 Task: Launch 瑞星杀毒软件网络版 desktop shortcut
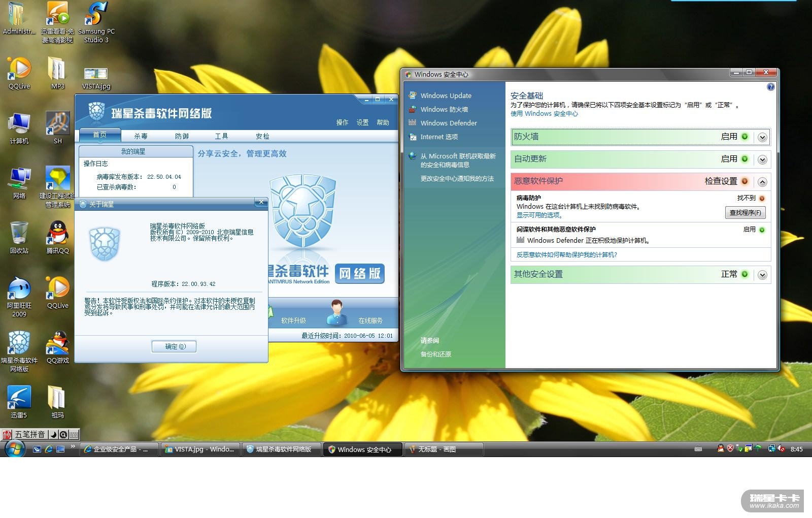[x=19, y=351]
